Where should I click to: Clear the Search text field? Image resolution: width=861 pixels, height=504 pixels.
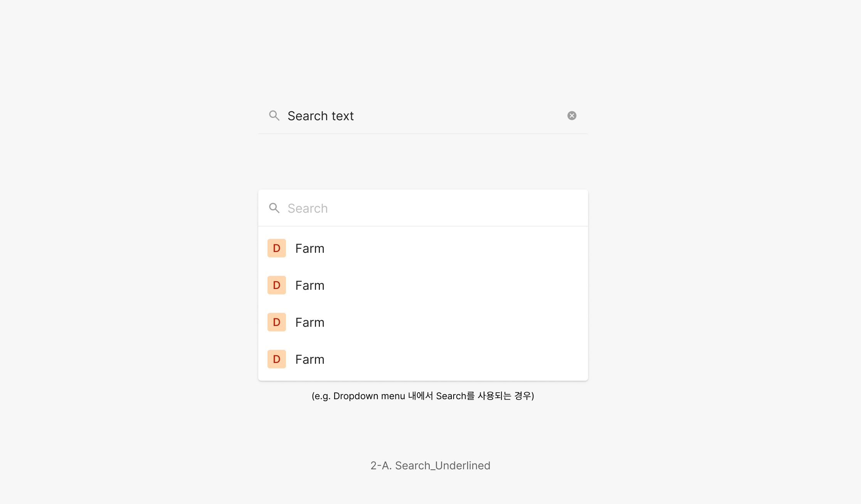pyautogui.click(x=572, y=116)
